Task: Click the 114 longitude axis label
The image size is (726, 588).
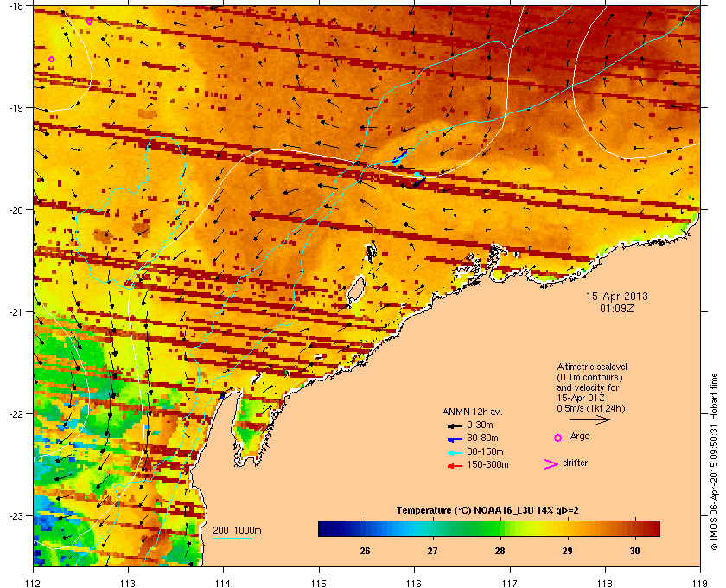Action: click(x=224, y=584)
